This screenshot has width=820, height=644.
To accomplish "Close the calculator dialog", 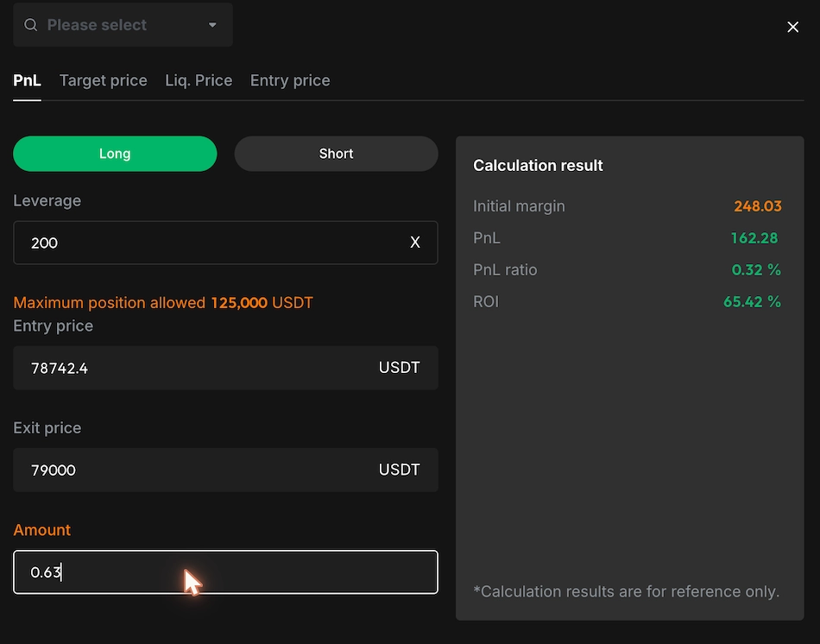I will click(792, 27).
